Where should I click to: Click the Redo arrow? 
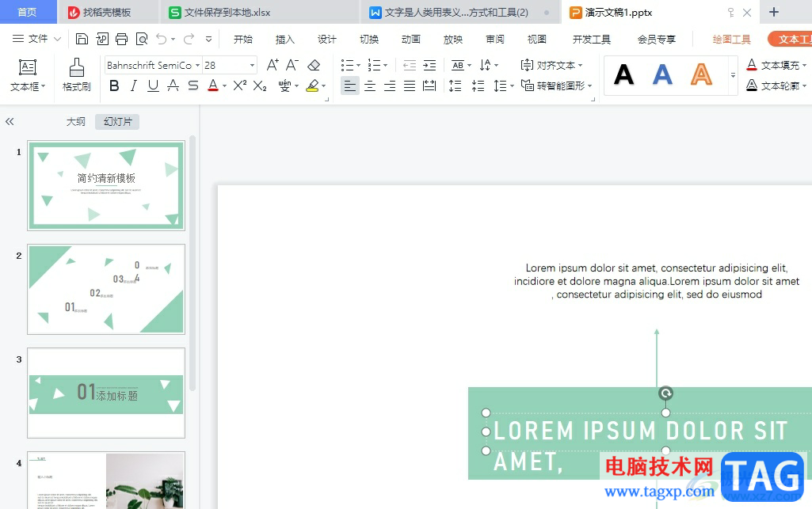tap(189, 39)
